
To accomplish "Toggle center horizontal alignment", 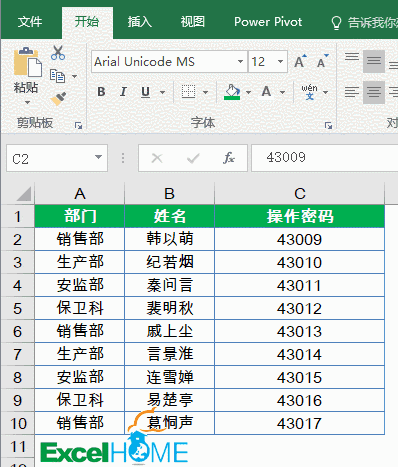I will click(374, 92).
